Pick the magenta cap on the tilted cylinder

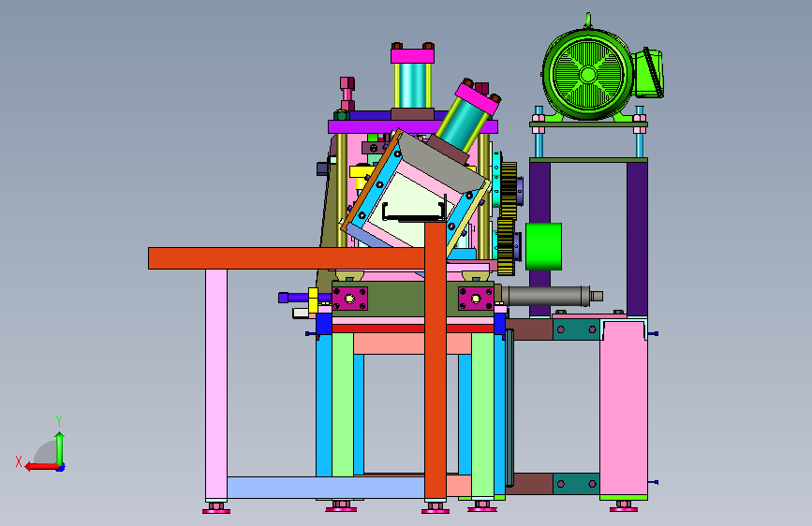click(x=477, y=99)
